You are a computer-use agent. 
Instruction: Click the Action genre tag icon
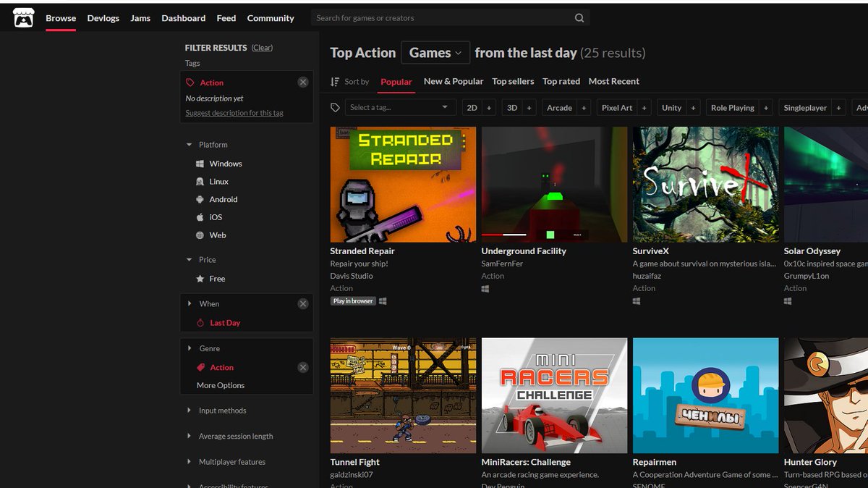click(201, 368)
